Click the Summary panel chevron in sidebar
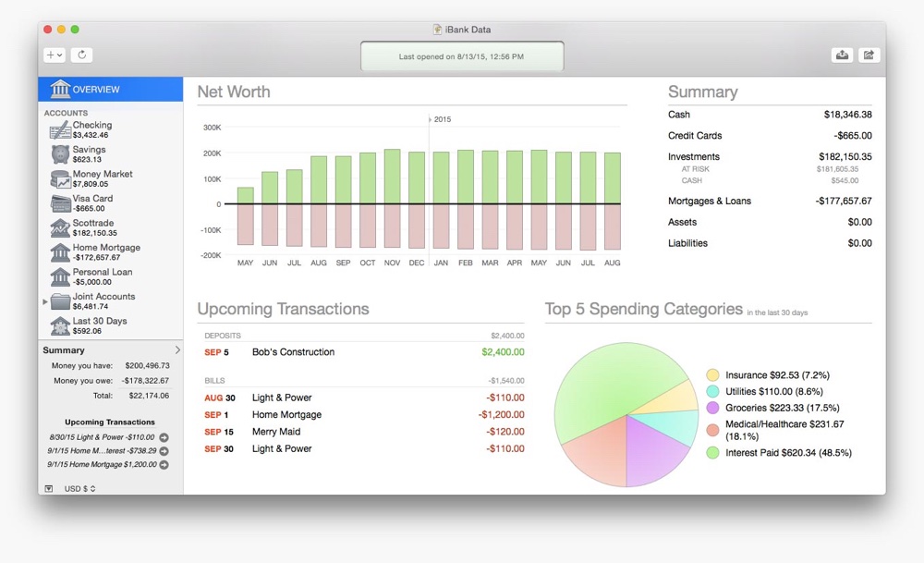This screenshot has width=924, height=563. [177, 350]
